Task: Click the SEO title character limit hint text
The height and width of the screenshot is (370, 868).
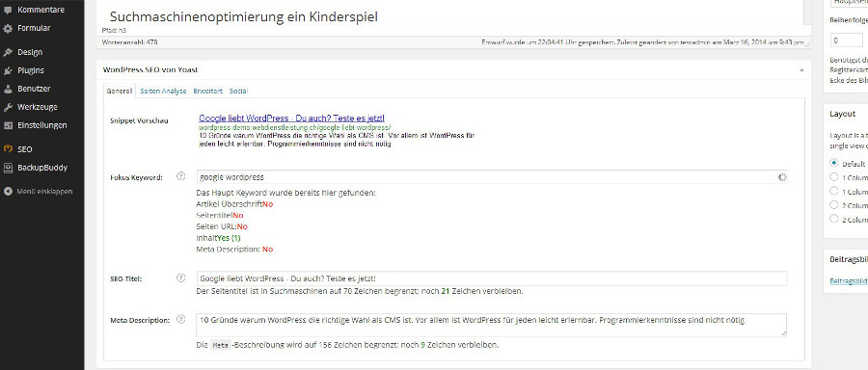Action: tap(360, 291)
